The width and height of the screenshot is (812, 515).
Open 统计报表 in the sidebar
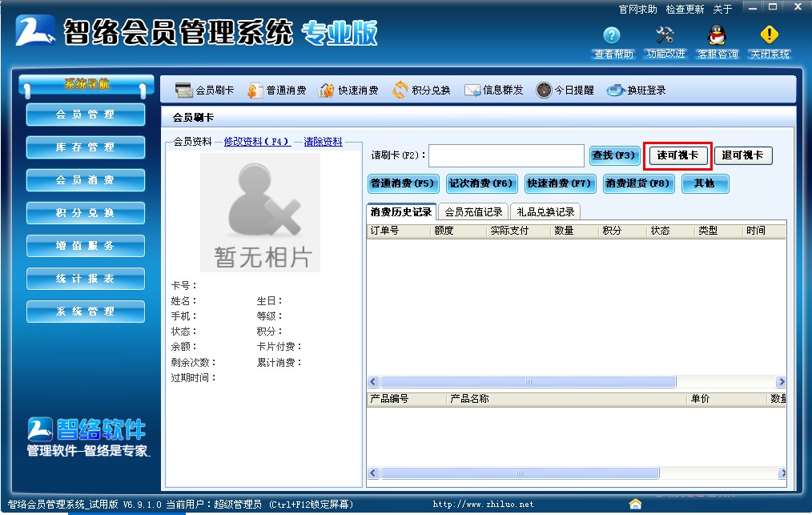coord(86,279)
